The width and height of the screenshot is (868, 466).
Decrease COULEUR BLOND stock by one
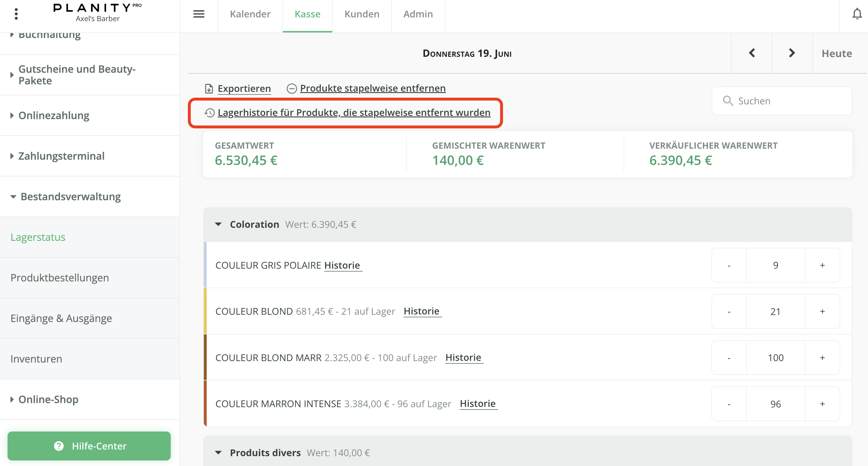[729, 312]
